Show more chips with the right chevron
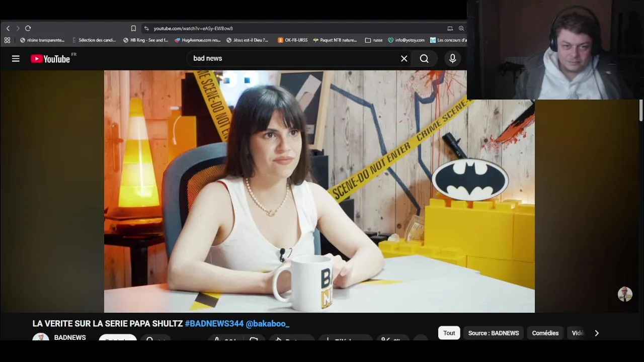The image size is (644, 362). click(x=597, y=333)
